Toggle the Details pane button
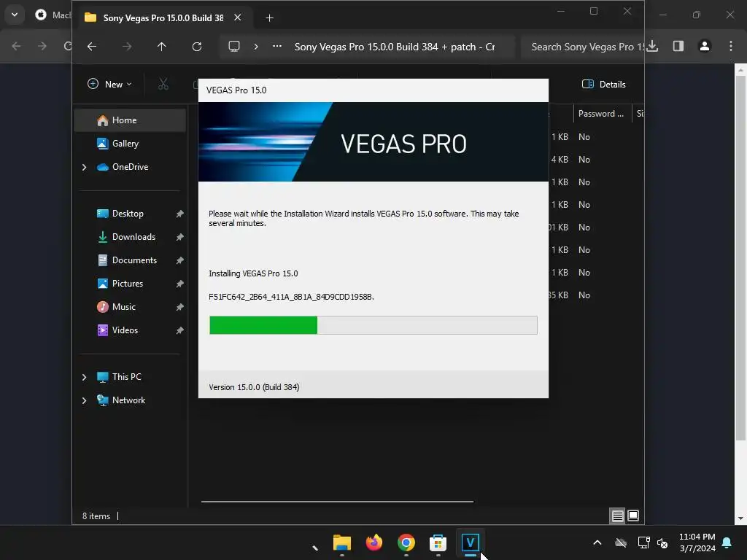The height and width of the screenshot is (560, 747). [603, 85]
